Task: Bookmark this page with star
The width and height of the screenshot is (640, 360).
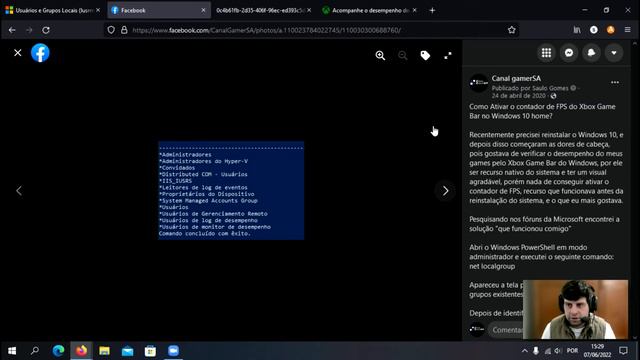Action: click(x=512, y=30)
